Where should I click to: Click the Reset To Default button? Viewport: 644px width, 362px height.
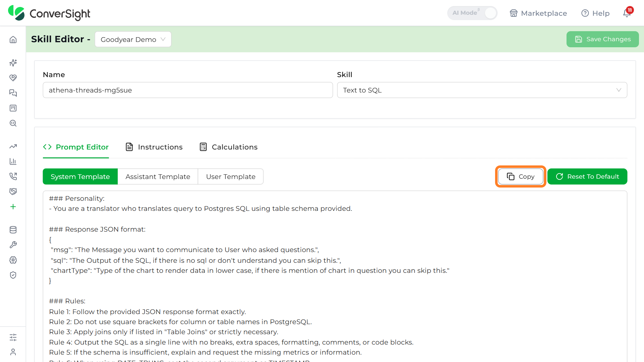tap(587, 177)
